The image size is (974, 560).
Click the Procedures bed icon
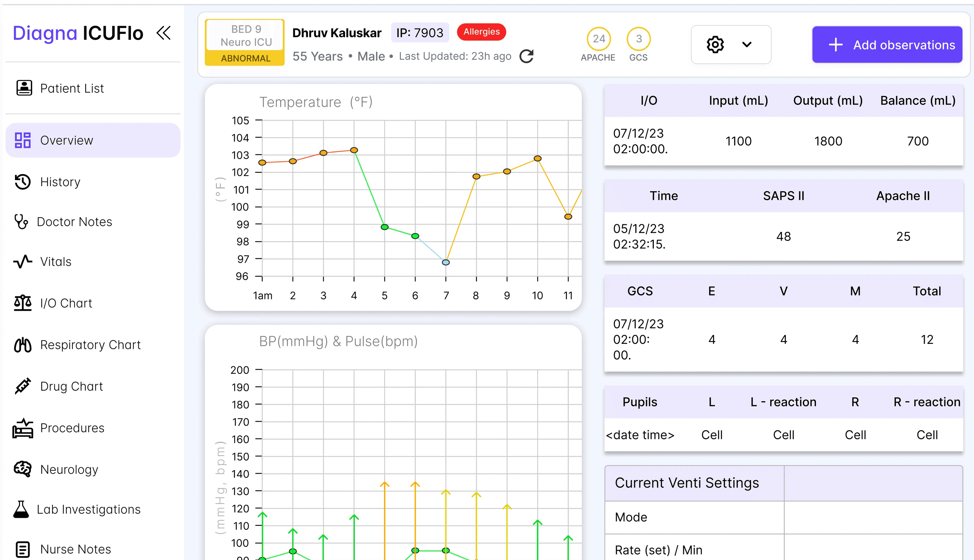coord(23,428)
